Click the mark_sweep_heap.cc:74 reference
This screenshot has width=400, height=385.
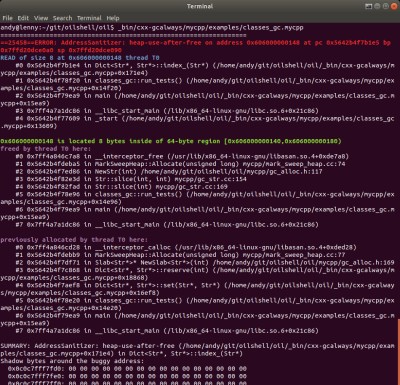tap(294, 164)
